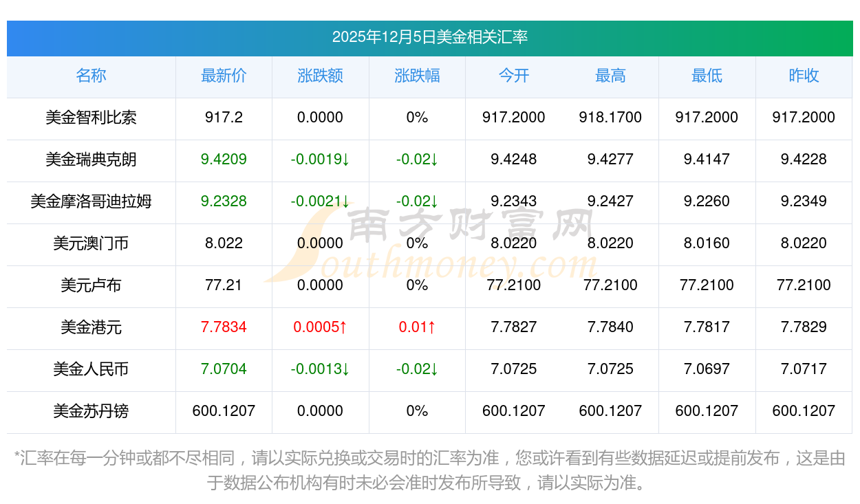The width and height of the screenshot is (860, 504).
Task: Select the 昨收 column header
Action: coord(804,76)
